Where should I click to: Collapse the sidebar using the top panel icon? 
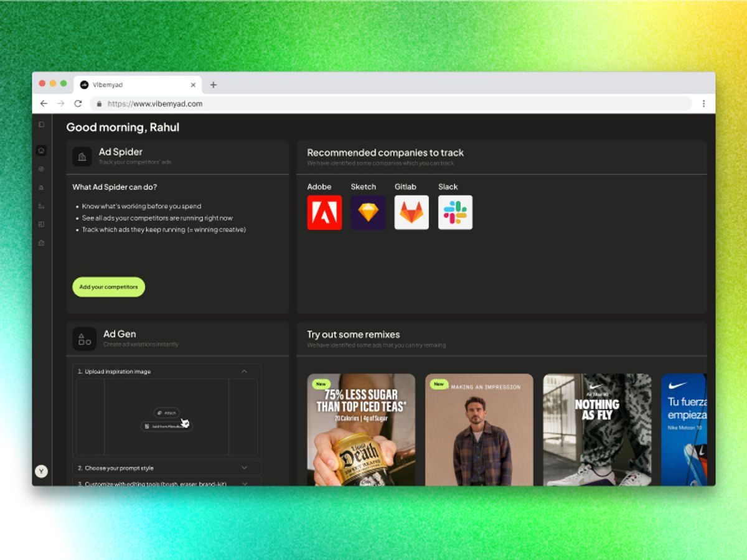click(41, 124)
